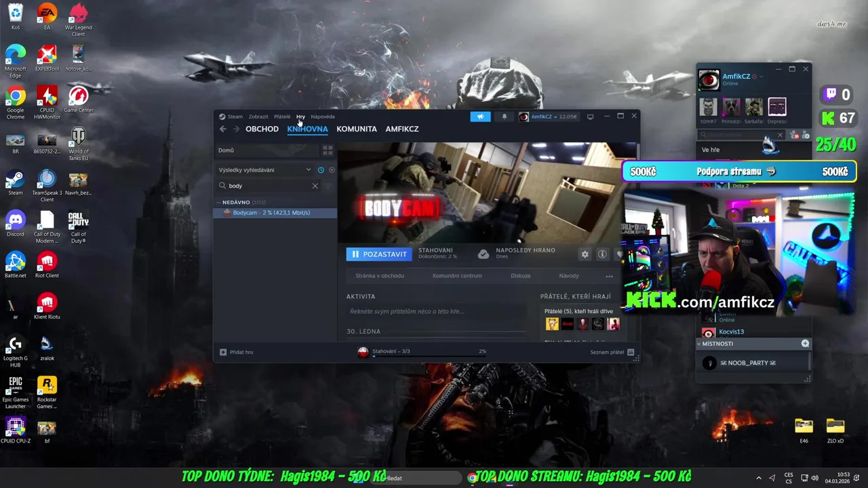Click first friend avatar who played before
Viewport: 868px width, 488px height.
(552, 324)
